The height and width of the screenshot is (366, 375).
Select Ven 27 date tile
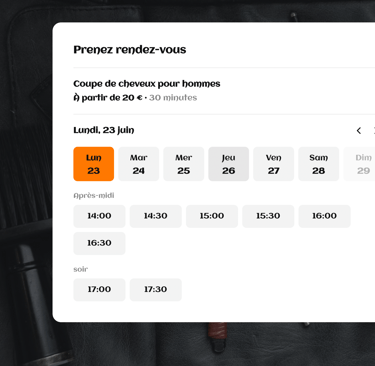pos(274,164)
